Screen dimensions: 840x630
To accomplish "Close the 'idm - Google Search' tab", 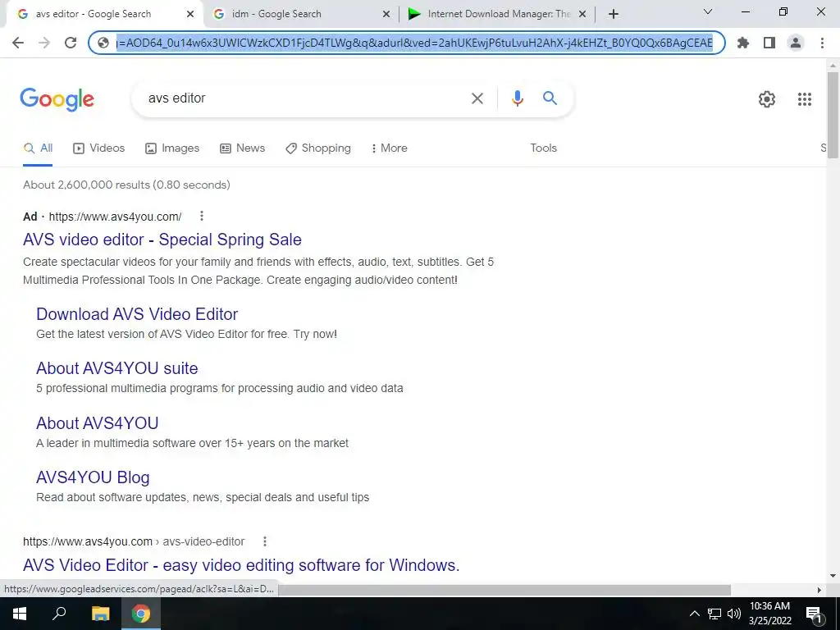I will (386, 14).
